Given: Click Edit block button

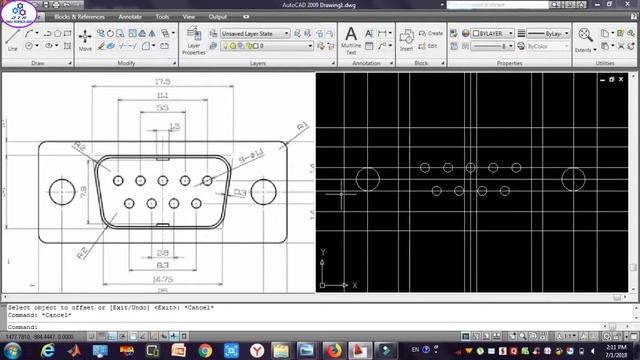Looking at the screenshot, I should 428,46.
